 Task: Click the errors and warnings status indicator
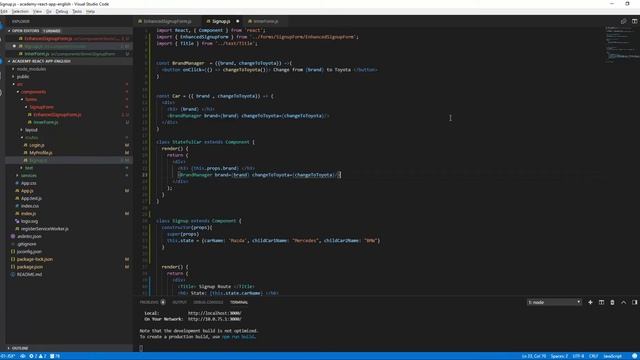(x=38, y=356)
